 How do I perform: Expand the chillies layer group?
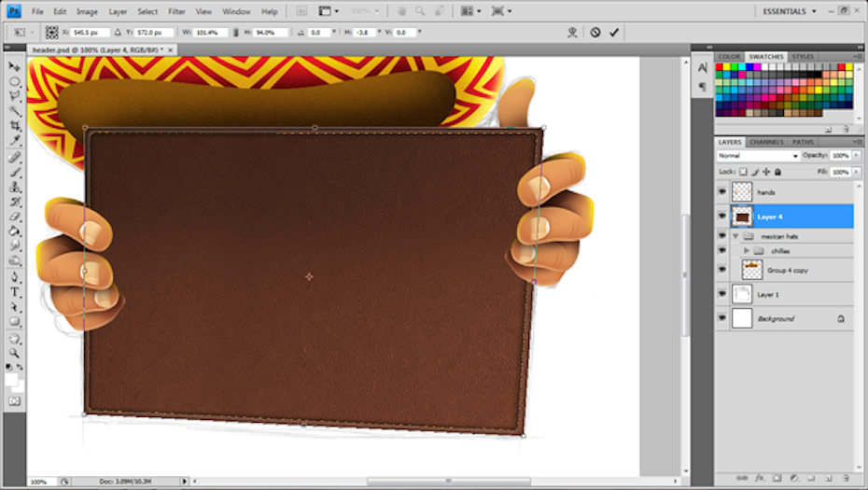click(x=746, y=251)
